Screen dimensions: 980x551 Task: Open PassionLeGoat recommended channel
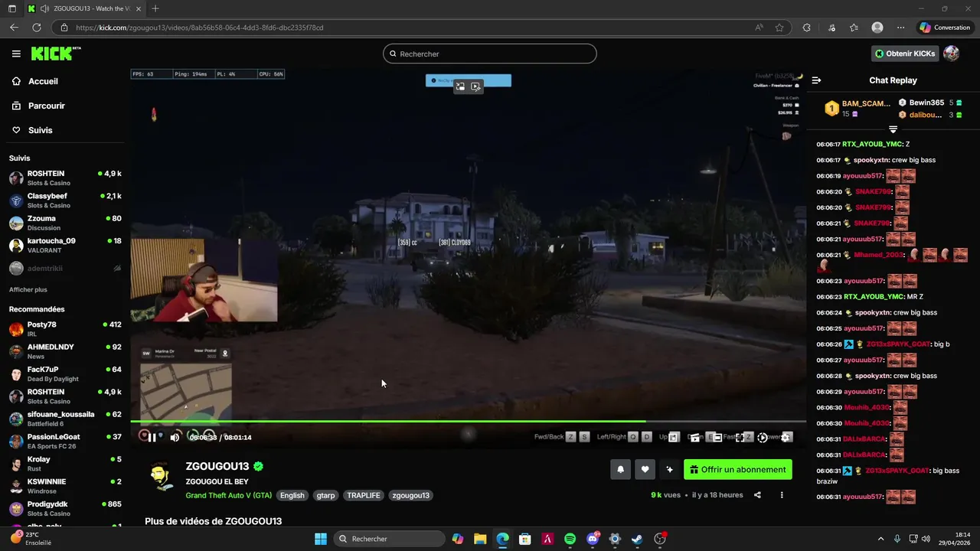pos(65,441)
